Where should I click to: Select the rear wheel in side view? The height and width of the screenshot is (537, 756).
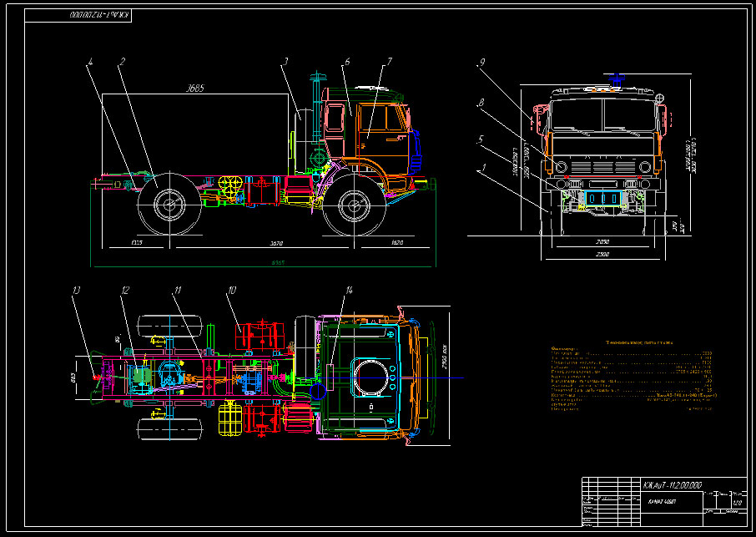click(x=169, y=205)
